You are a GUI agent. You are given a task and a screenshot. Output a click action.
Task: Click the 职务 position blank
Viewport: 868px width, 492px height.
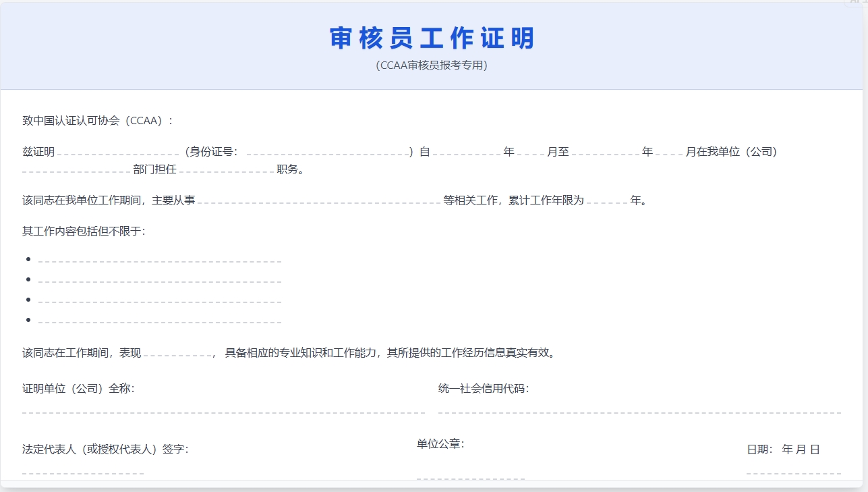[x=226, y=171]
